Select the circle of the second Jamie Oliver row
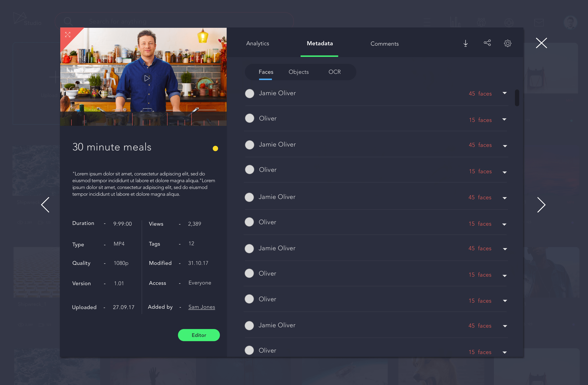Image resolution: width=588 pixels, height=385 pixels. click(249, 145)
